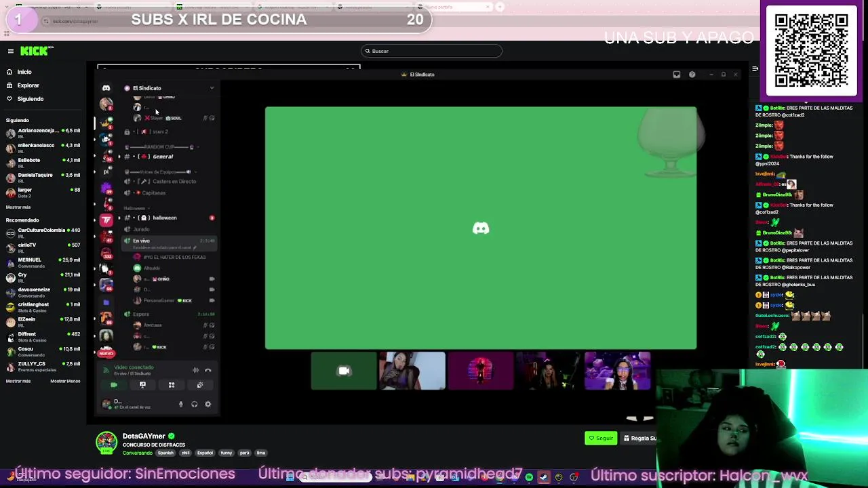This screenshot has width=868, height=488.
Task: Open EsBebote channel in sidebar
Action: [x=43, y=163]
